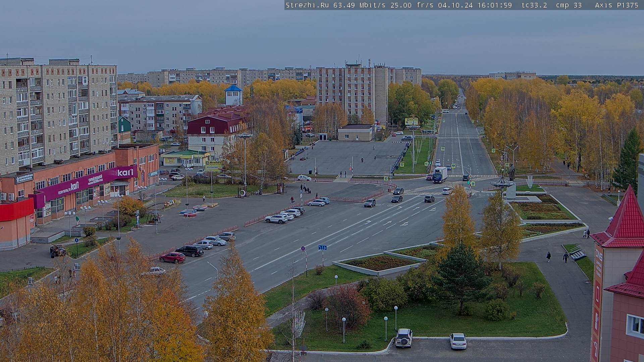Screen dimensions: 644x362
Task: Click the "04.10.24" date stamp
Action: 455,5
